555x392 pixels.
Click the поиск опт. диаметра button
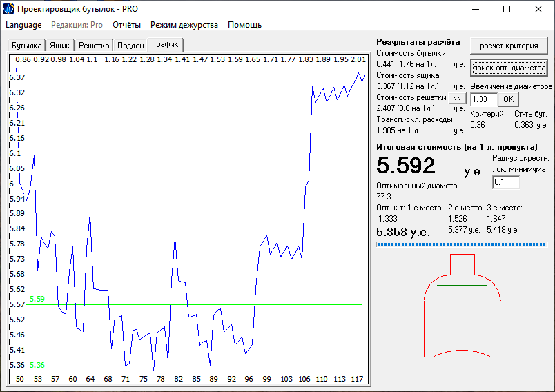(x=509, y=68)
